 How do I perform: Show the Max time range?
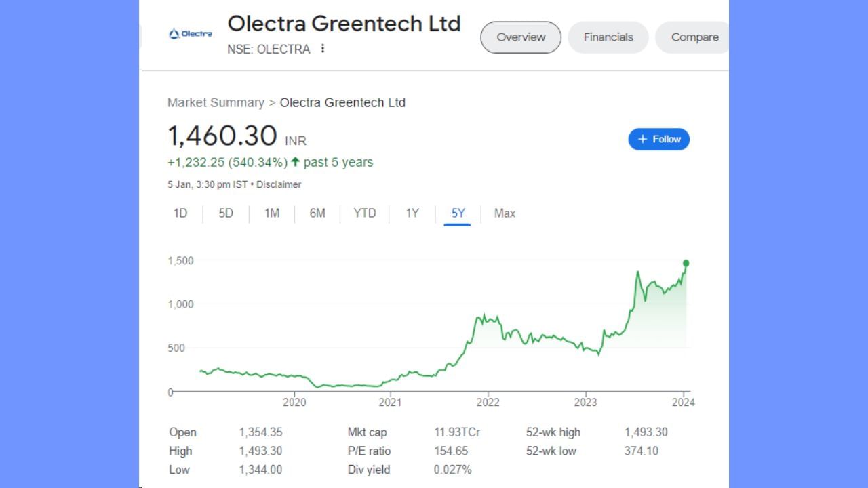[505, 213]
